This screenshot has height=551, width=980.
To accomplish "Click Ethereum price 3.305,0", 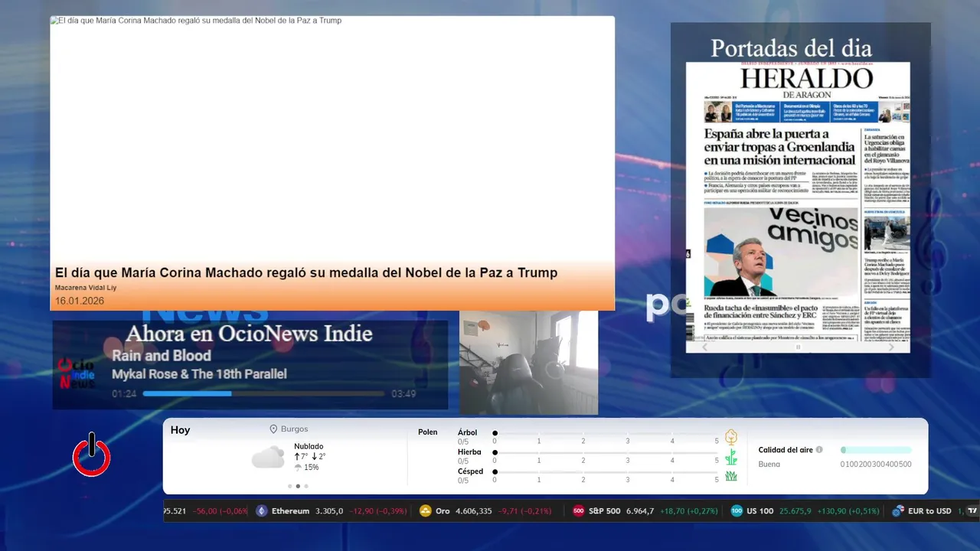I will coord(329,511).
